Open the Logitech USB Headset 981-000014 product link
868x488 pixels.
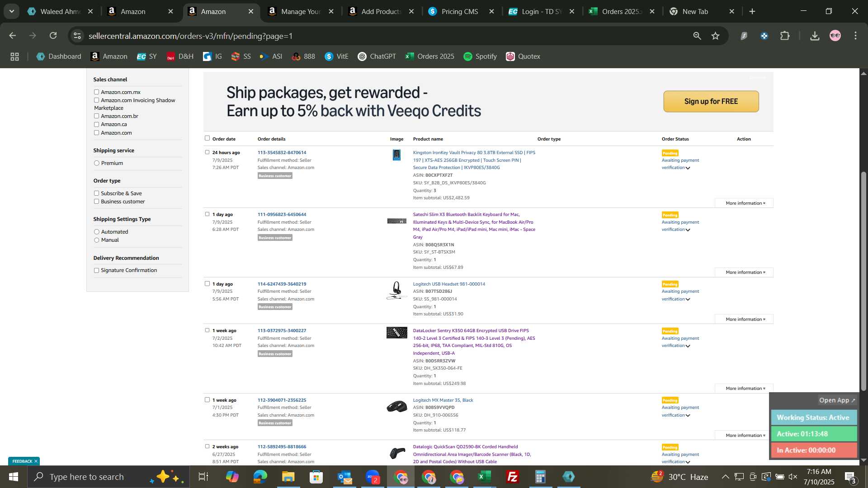pos(449,284)
